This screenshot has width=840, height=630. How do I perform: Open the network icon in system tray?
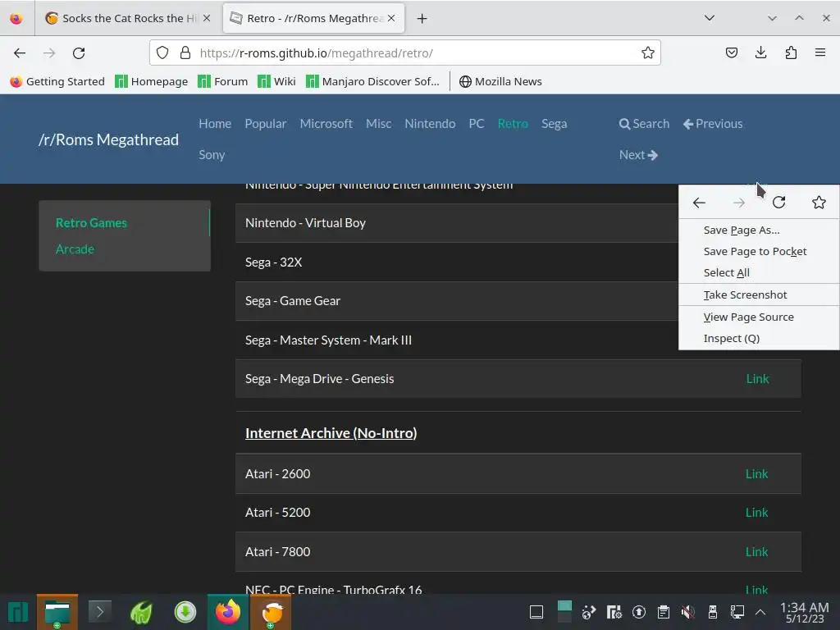coord(737,612)
